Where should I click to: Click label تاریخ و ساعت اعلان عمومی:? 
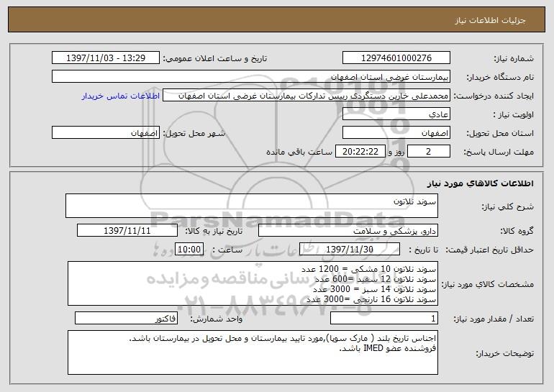click(215, 59)
